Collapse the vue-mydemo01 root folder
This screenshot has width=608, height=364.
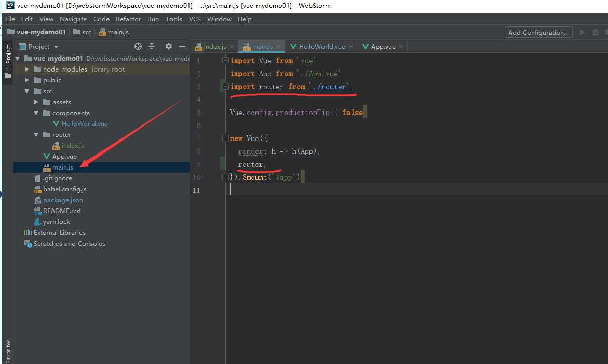18,59
